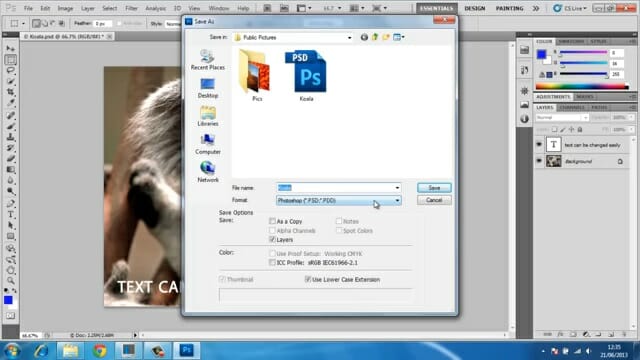The height and width of the screenshot is (360, 640).
Task: Open Computer in Save As sidebar
Action: 207,144
